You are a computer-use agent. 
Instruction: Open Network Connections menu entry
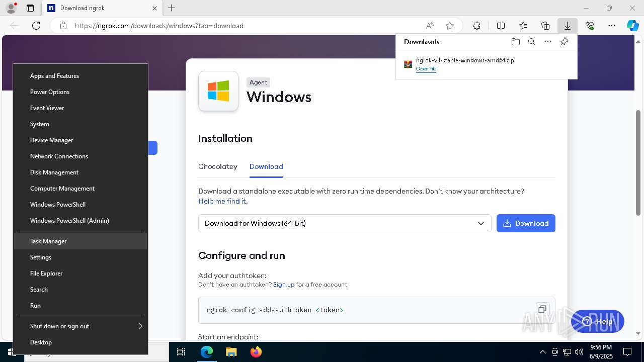point(80,156)
